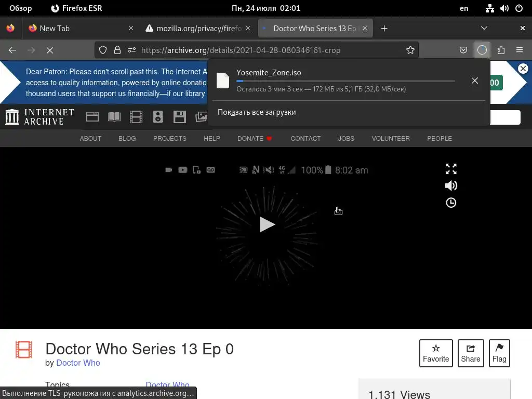Enter fullscreen video mode

451,169
